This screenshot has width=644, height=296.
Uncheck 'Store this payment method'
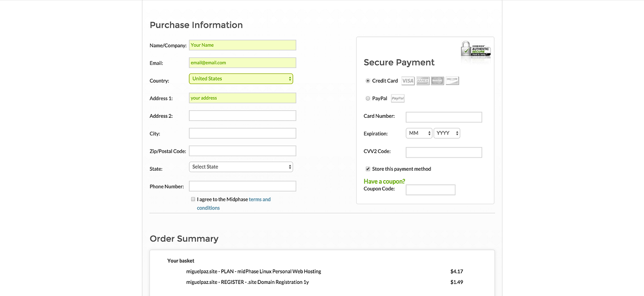click(x=367, y=169)
